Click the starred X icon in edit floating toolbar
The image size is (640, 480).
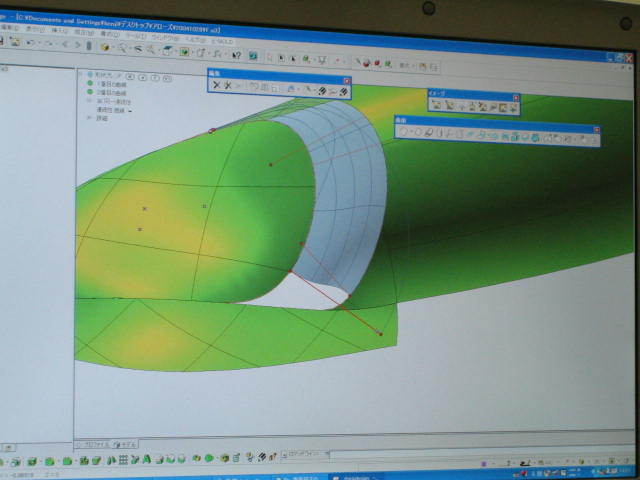228,85
